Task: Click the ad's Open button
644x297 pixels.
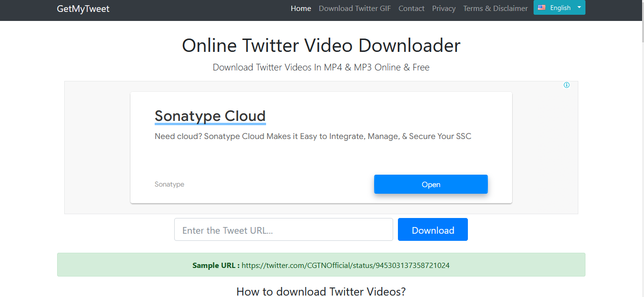Action: point(431,184)
